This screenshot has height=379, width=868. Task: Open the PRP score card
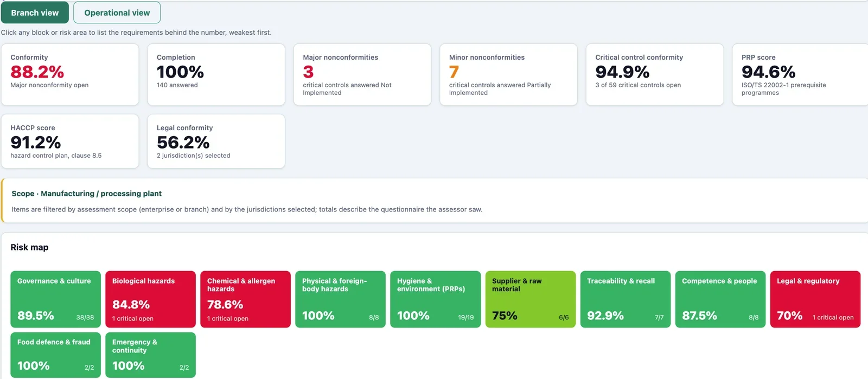[x=800, y=75]
